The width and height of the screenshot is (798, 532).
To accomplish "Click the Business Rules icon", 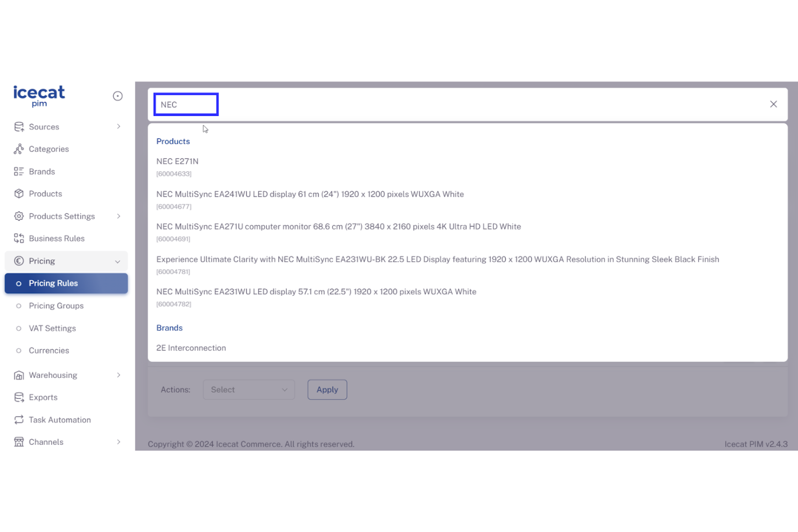I will [x=19, y=238].
